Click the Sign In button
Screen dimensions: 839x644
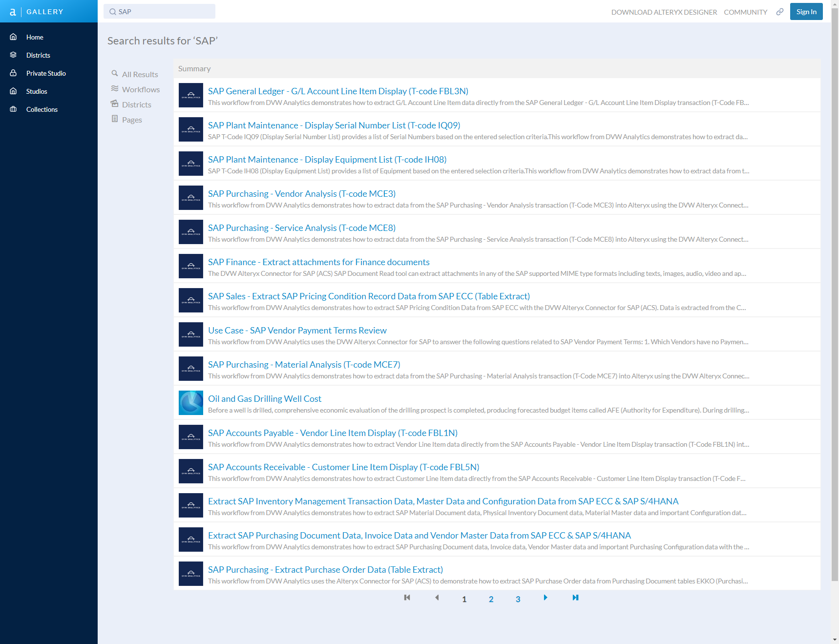click(806, 11)
